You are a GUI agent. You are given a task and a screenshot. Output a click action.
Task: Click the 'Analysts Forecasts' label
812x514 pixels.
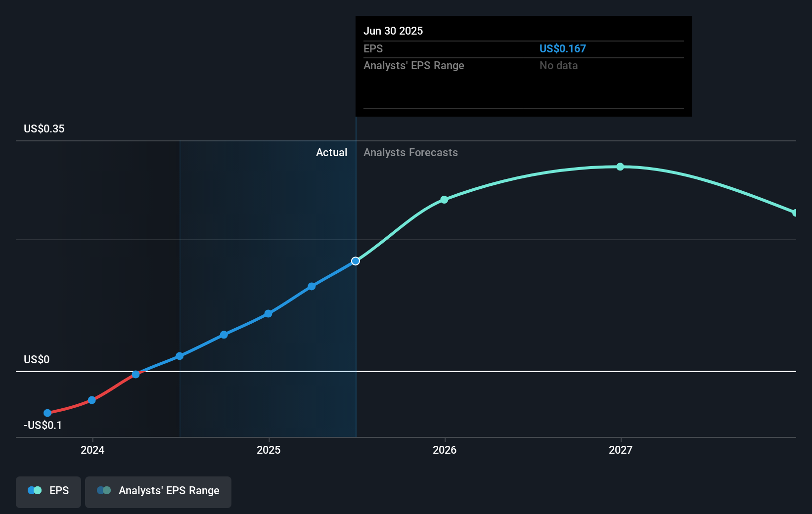coord(411,153)
